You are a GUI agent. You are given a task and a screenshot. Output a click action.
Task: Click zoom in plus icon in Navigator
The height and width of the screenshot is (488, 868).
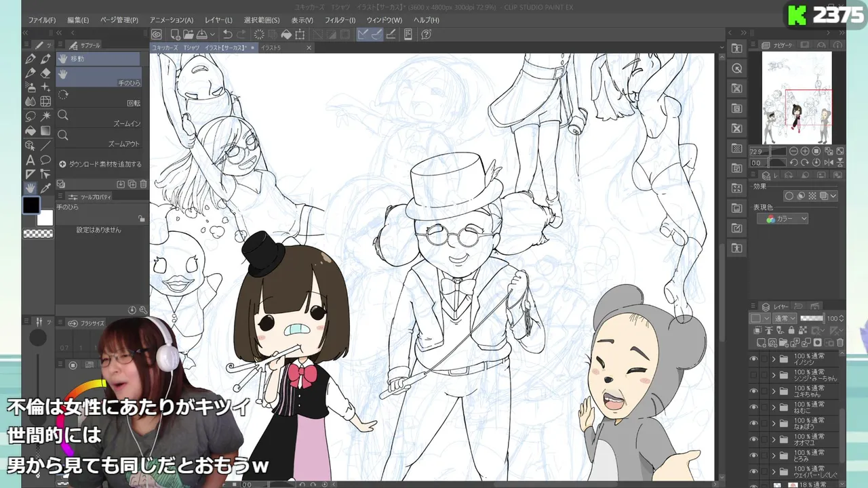click(805, 152)
